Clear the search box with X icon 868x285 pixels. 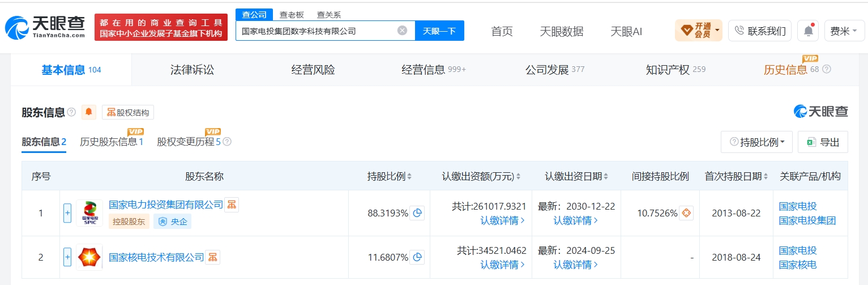[x=402, y=31]
